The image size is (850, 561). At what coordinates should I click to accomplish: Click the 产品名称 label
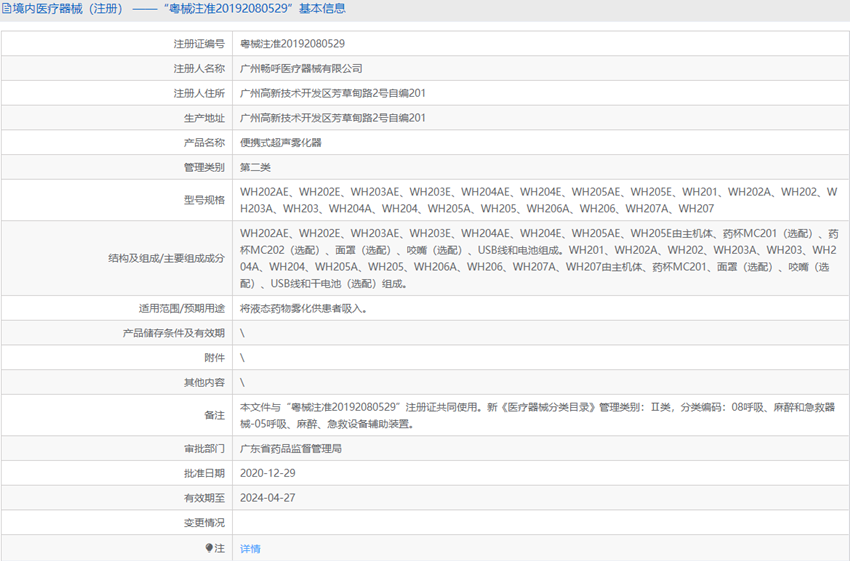204,143
